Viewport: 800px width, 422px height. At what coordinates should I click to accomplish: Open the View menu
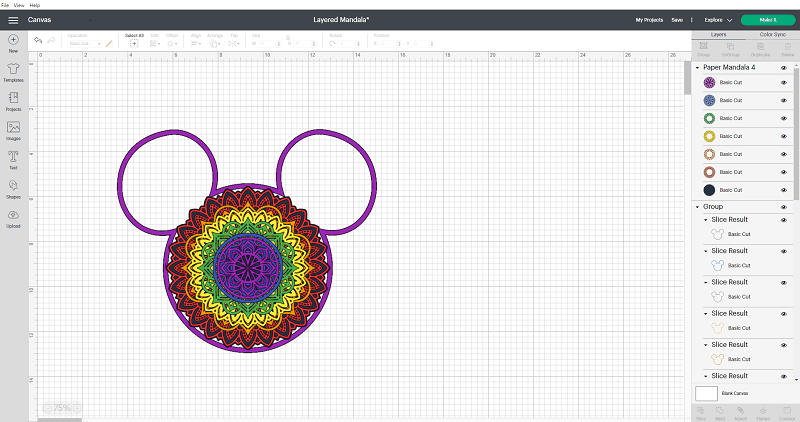(19, 5)
